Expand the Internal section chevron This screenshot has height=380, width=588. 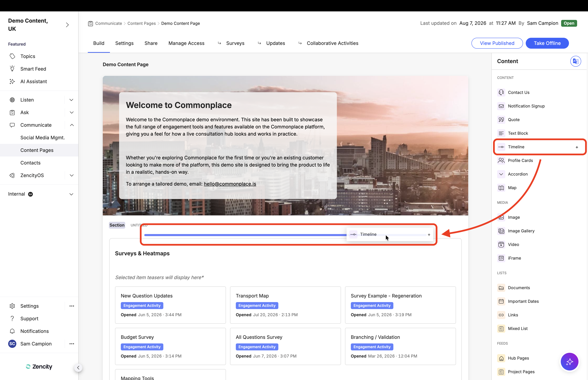coord(71,194)
